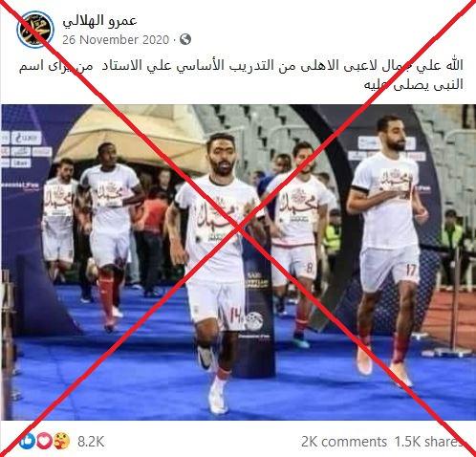This screenshot has width=476, height=457.
Task: Open the عمرو الهلالي profile name link
Action: click(x=100, y=21)
